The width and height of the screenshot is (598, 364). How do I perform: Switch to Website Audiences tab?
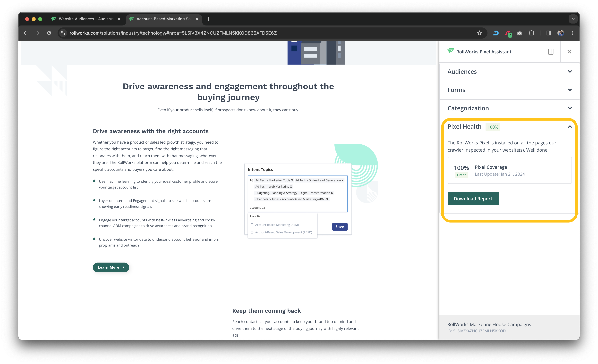(86, 19)
